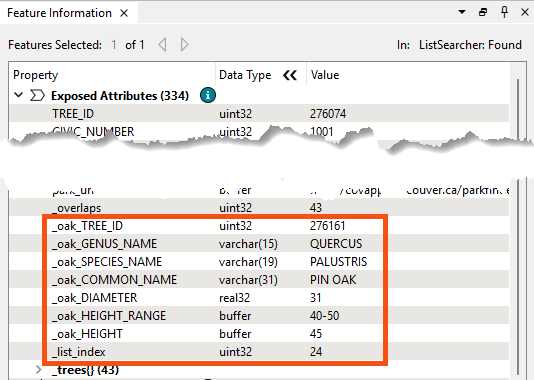Open the panel options dropdown arrow

point(462,12)
